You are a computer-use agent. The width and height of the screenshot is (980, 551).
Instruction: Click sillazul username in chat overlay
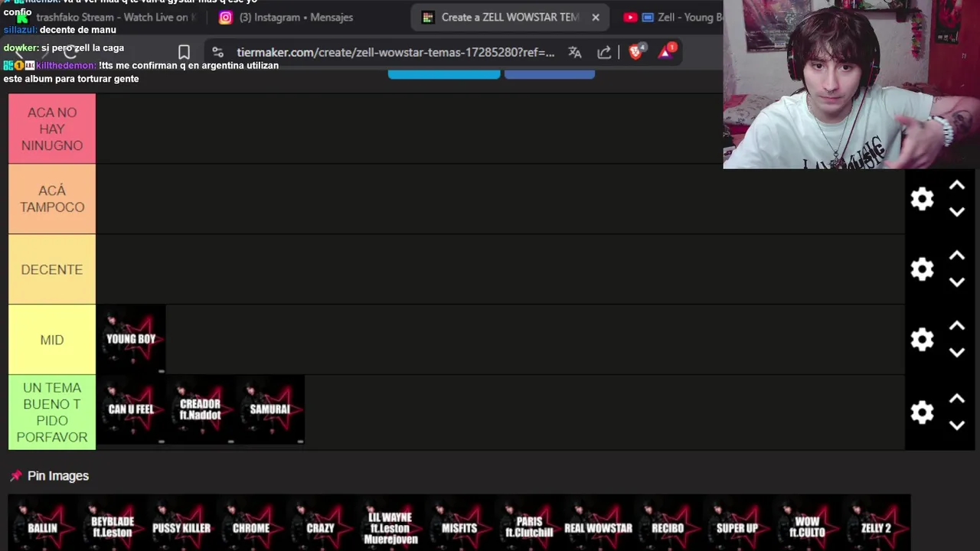coord(20,30)
